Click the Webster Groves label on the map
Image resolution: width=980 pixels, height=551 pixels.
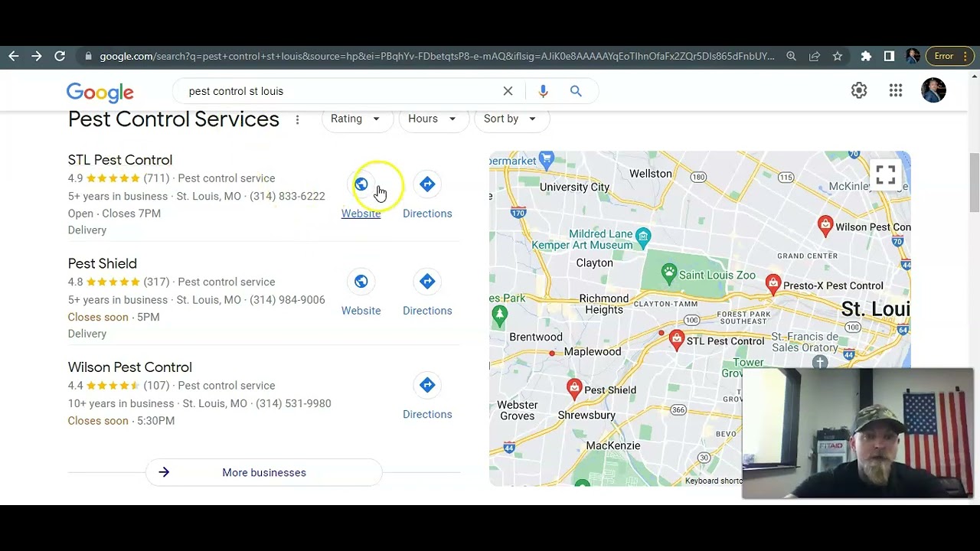(518, 410)
